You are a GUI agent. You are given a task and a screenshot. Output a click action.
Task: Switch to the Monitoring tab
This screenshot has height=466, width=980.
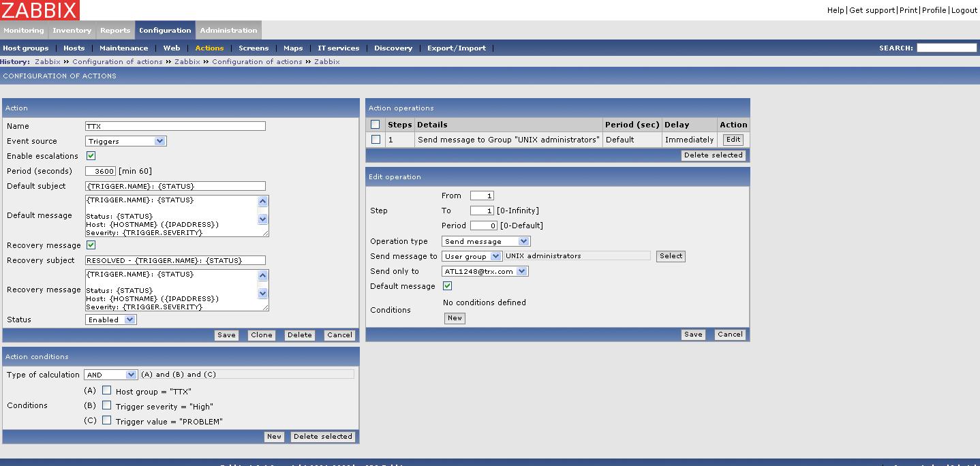[24, 31]
